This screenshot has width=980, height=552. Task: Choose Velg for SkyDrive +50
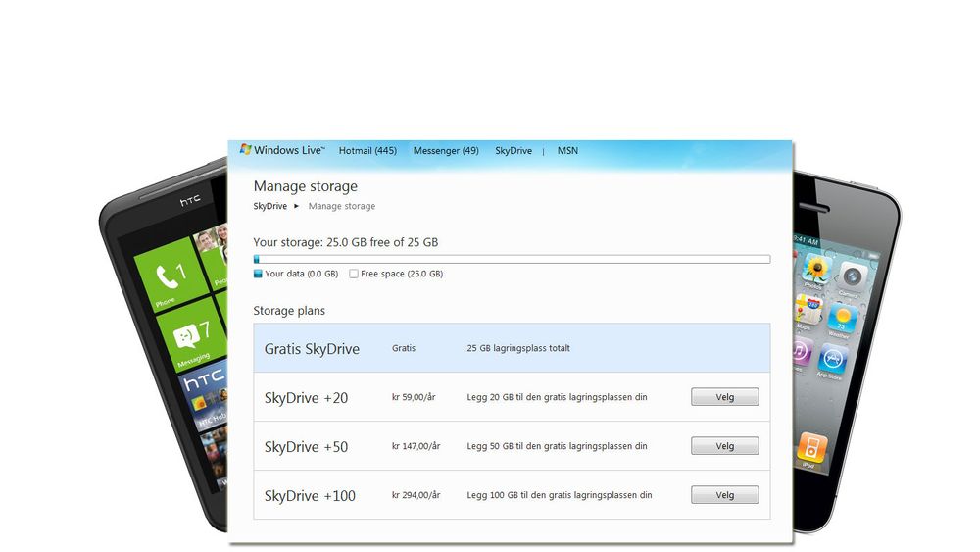click(x=725, y=446)
